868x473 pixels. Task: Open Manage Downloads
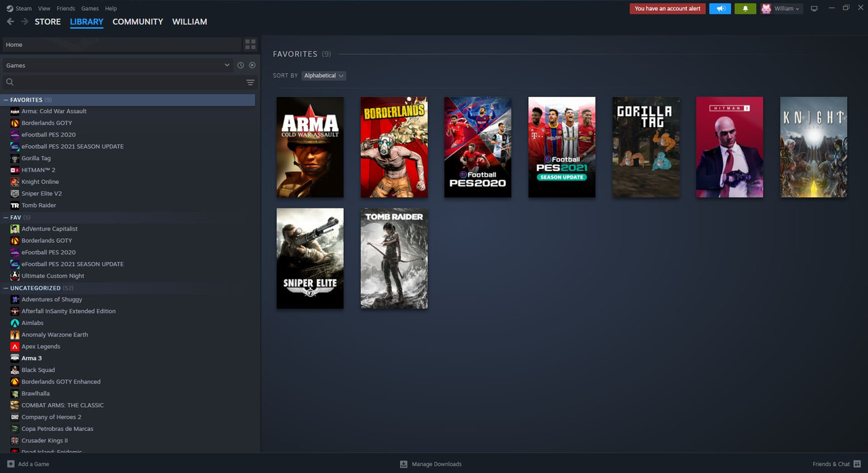[437, 464]
